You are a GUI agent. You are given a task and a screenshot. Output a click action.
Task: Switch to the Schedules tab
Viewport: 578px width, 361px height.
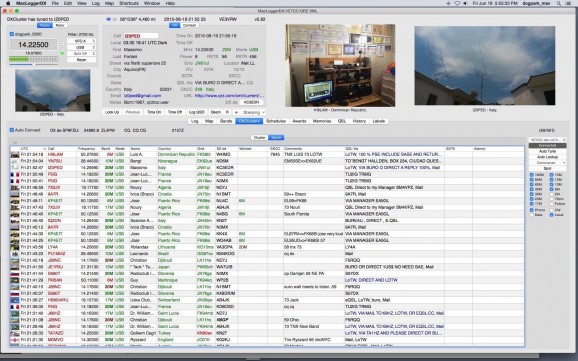[x=276, y=121]
